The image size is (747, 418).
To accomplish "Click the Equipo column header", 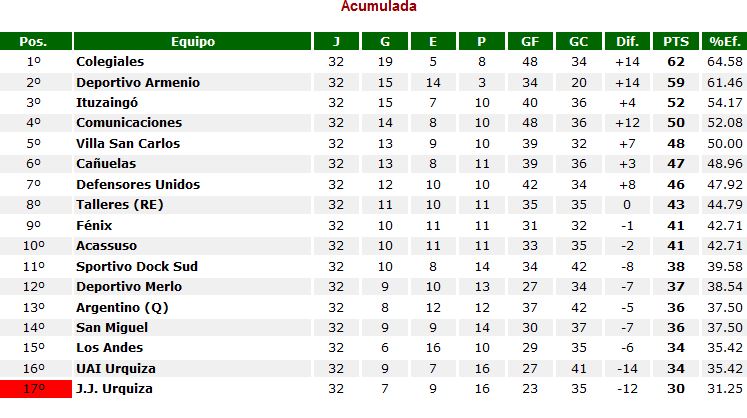I will (x=192, y=41).
